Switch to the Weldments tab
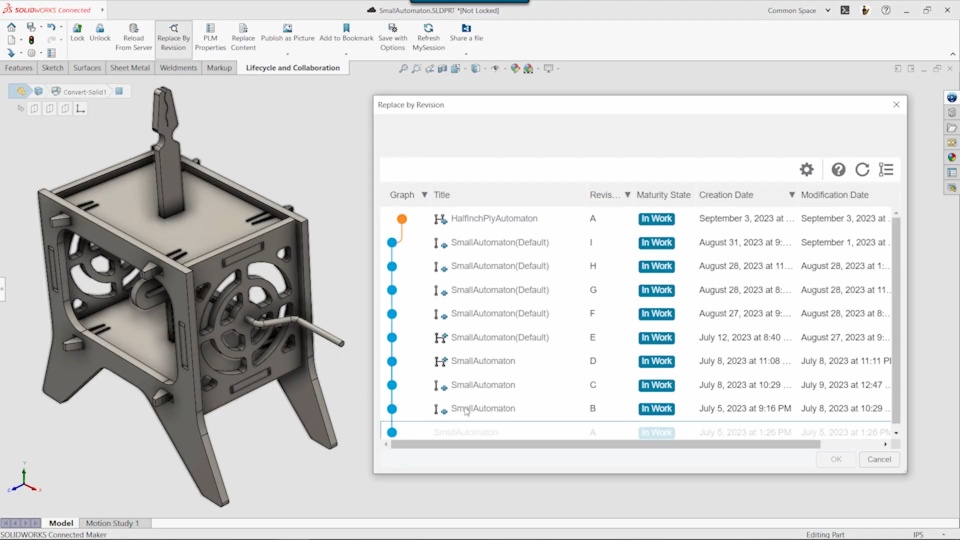This screenshot has width=960, height=540. coord(178,68)
